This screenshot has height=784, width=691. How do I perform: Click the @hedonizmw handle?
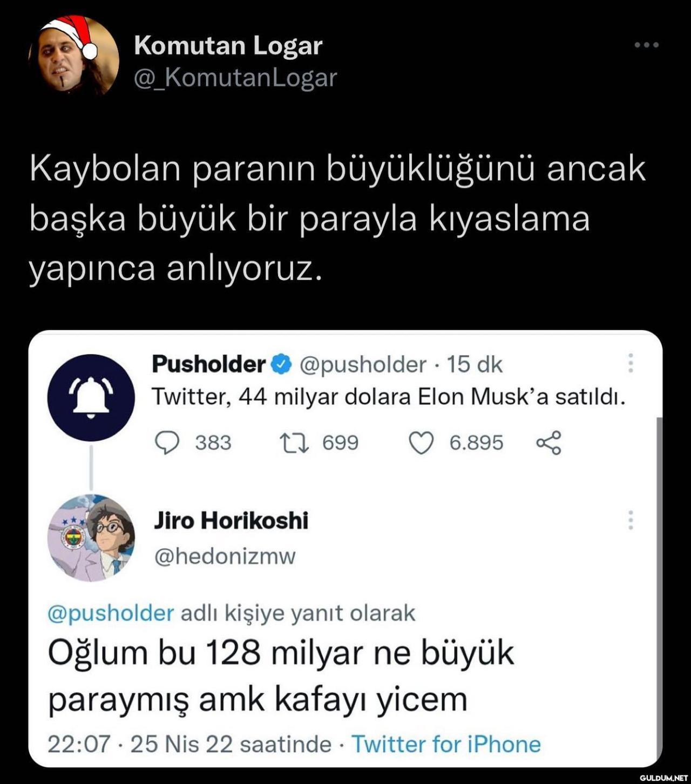point(225,556)
